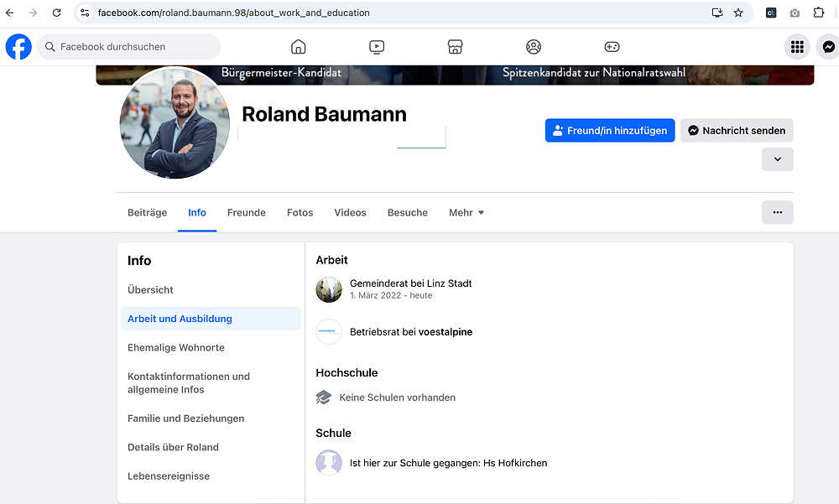This screenshot has width=839, height=504.
Task: Go to Facebook Home icon
Action: tap(298, 47)
